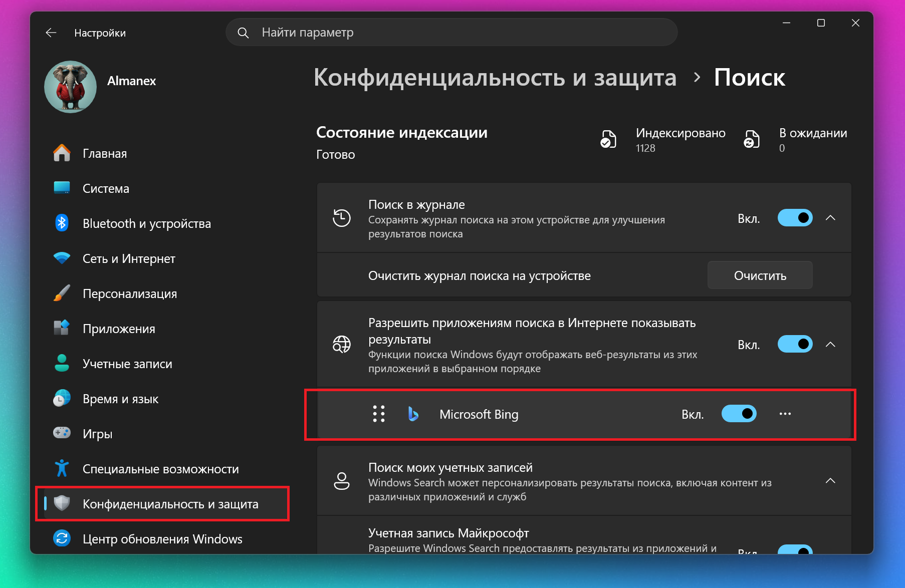905x588 pixels.
Task: Click the Система monitor icon
Action: point(62,188)
